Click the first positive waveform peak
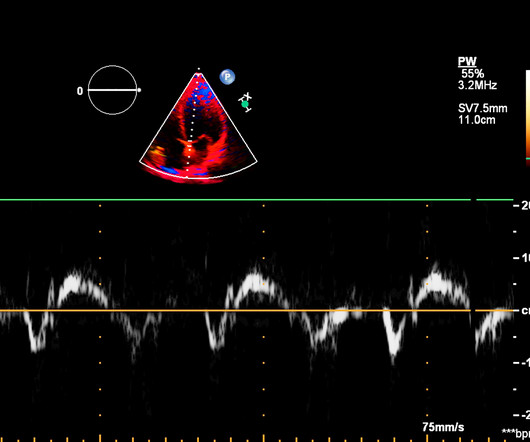Viewport: 530px width, 442px height. [73, 279]
